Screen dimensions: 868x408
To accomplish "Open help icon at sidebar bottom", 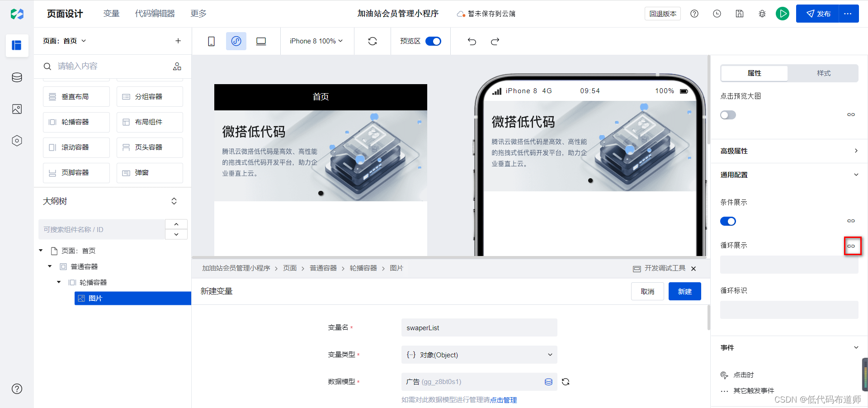I will (x=17, y=389).
